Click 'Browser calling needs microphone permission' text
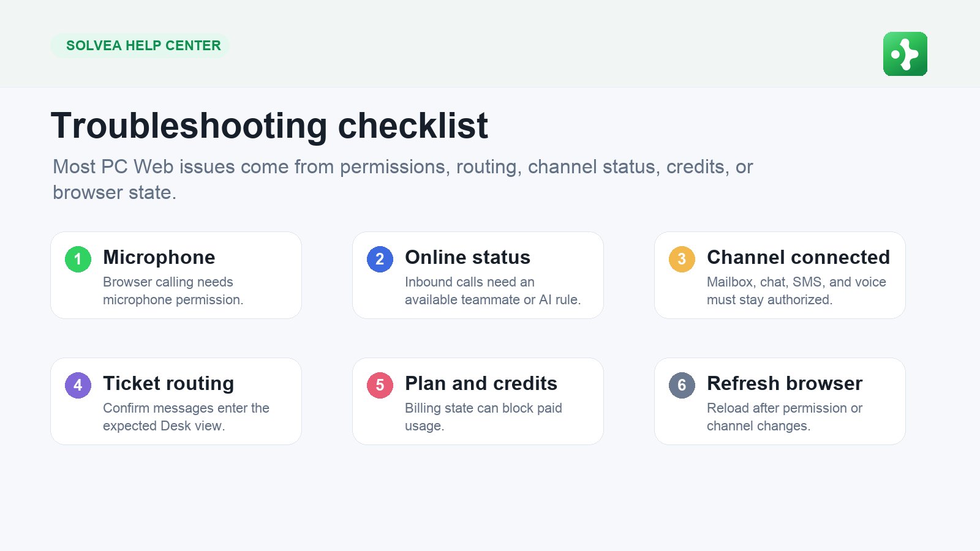This screenshot has width=980, height=551. [x=173, y=291]
